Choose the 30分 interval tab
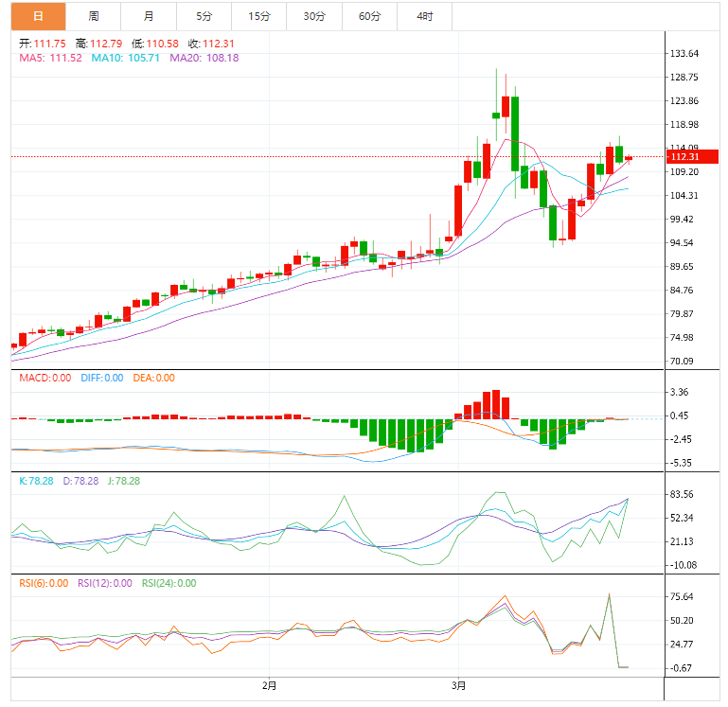This screenshot has width=728, height=707. point(314,17)
